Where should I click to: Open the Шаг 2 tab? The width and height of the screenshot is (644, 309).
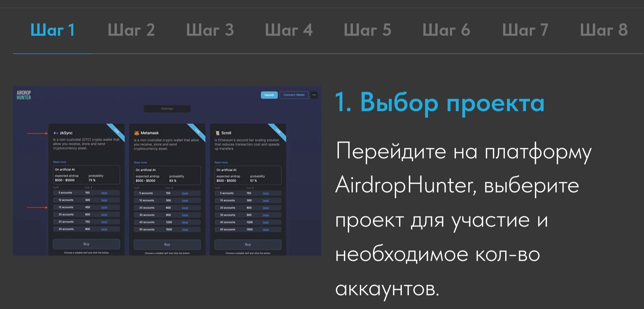[x=131, y=30]
